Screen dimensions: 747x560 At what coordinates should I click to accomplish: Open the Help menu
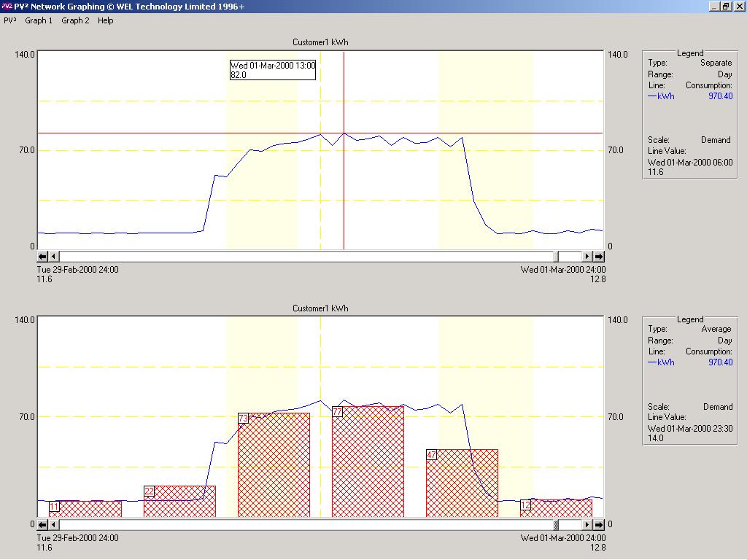point(105,20)
